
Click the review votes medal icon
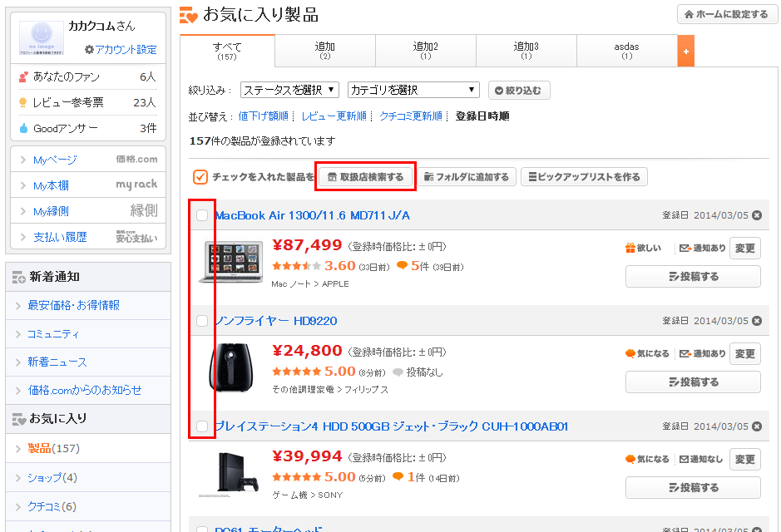(23, 103)
